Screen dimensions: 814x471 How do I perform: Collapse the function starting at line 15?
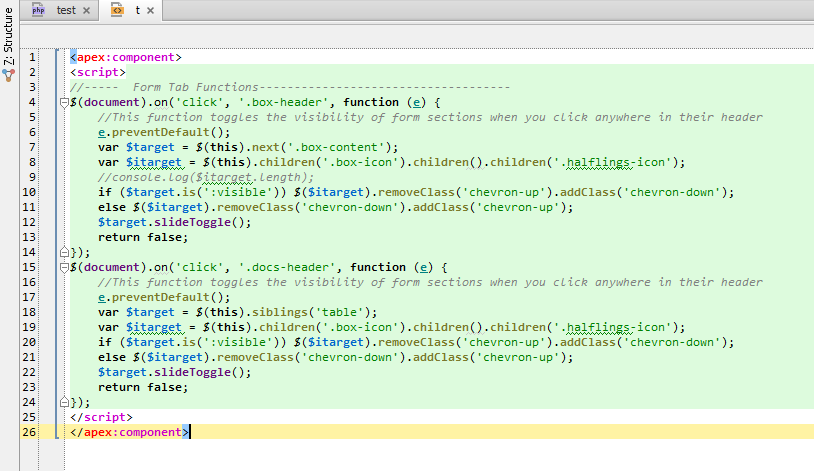point(64,267)
